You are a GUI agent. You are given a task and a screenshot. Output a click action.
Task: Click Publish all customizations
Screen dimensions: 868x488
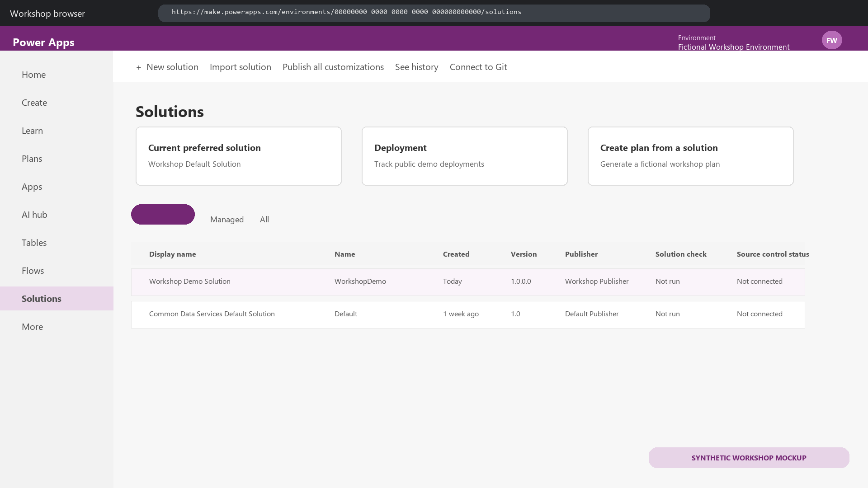coord(333,67)
